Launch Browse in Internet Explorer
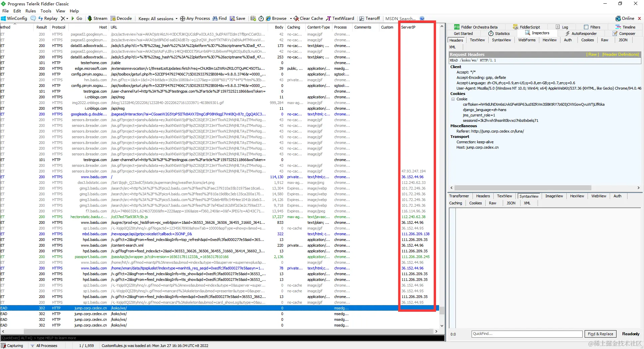 coord(276,18)
